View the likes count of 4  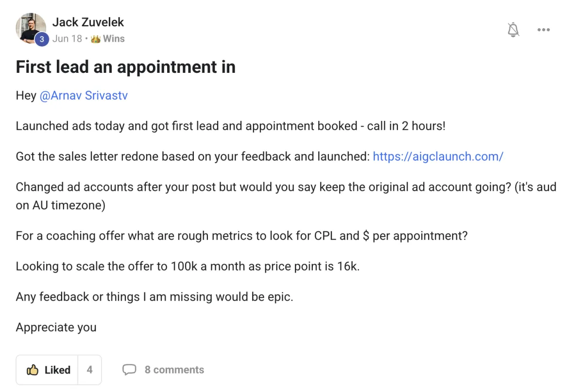(x=89, y=370)
